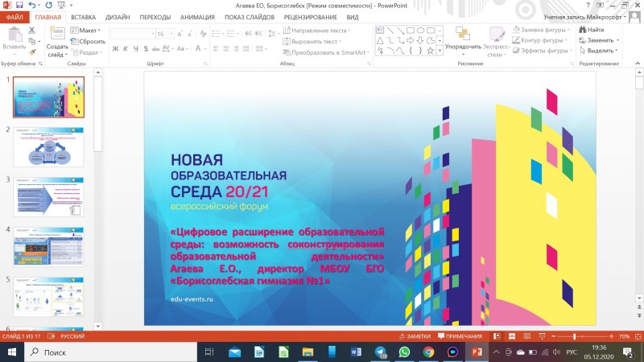
Task: Click the Undo arrow icon
Action: coord(33,5)
